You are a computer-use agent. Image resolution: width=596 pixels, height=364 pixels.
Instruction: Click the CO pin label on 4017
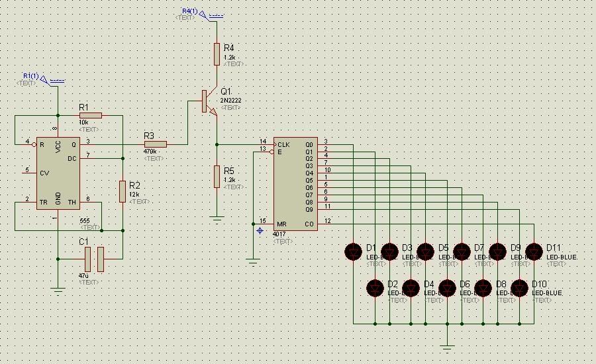309,224
